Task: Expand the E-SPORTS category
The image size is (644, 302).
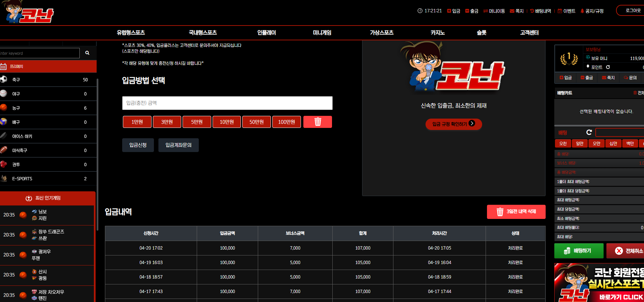Action: pyautogui.click(x=48, y=179)
